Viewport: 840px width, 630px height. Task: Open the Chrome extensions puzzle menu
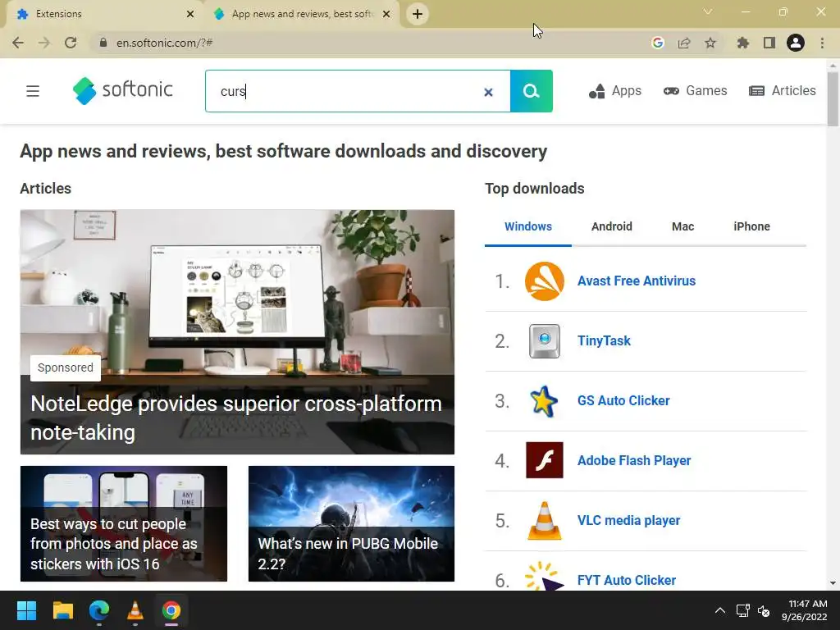pyautogui.click(x=743, y=43)
